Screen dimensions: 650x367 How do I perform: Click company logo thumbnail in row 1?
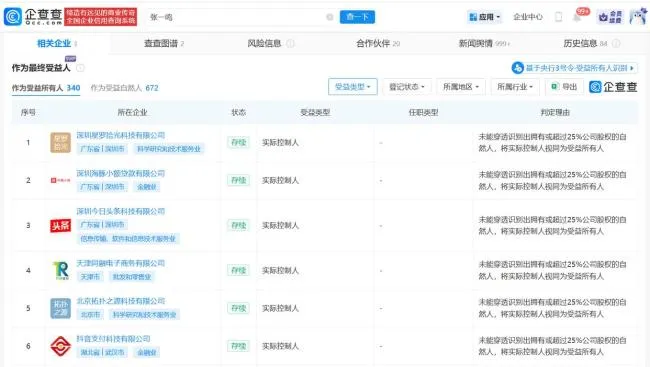61,142
